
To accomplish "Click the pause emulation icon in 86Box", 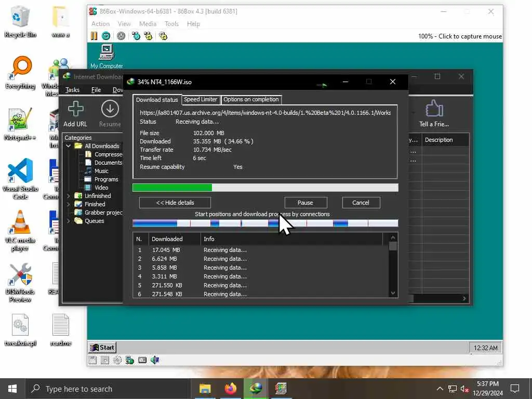I will (94, 36).
